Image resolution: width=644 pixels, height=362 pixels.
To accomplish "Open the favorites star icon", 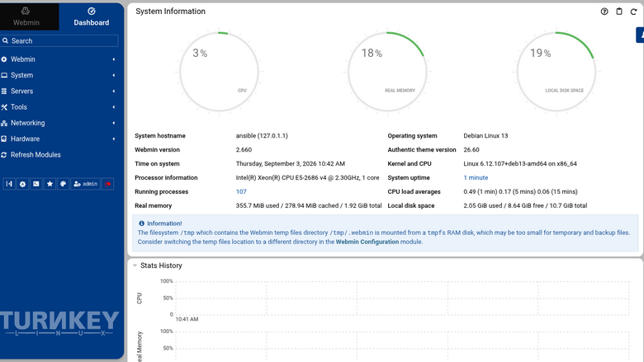I will click(50, 184).
